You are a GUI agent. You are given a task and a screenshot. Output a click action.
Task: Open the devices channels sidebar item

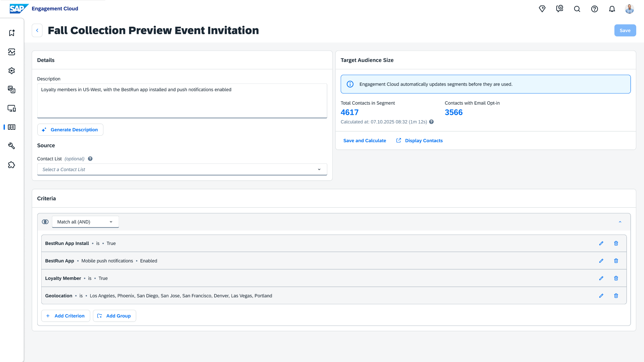click(x=12, y=108)
